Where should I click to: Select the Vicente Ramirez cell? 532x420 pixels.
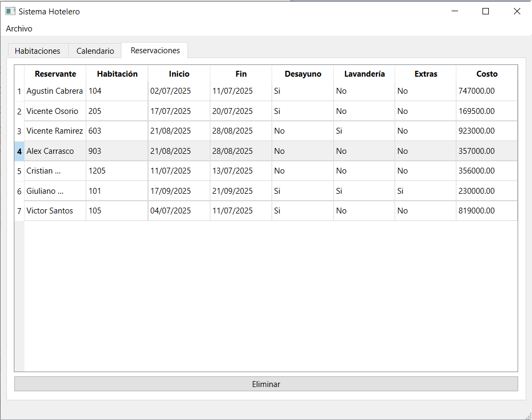click(x=55, y=131)
